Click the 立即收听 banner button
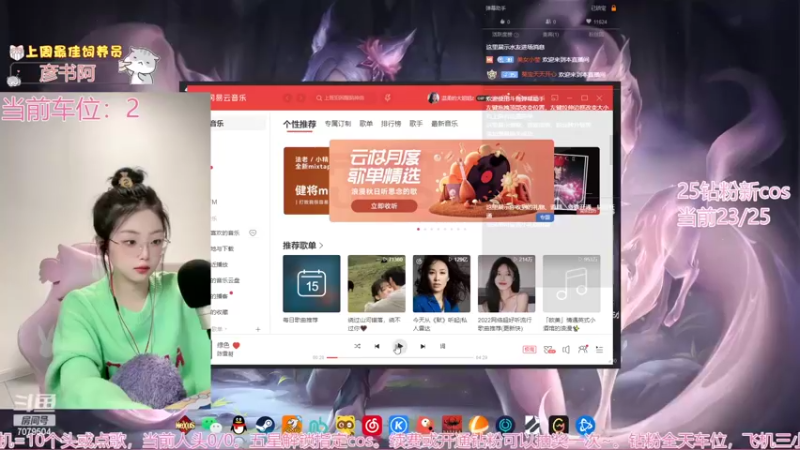This screenshot has width=800, height=450. point(384,206)
